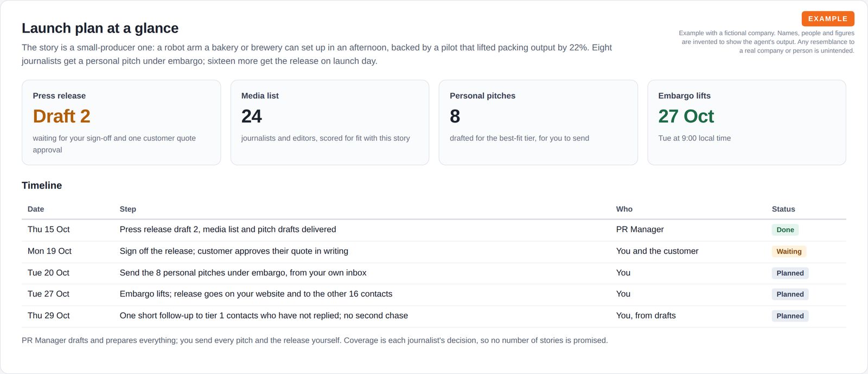Click the Planned badge for Tue 20 Oct
Screen dimensions: 868x374
[x=790, y=273]
